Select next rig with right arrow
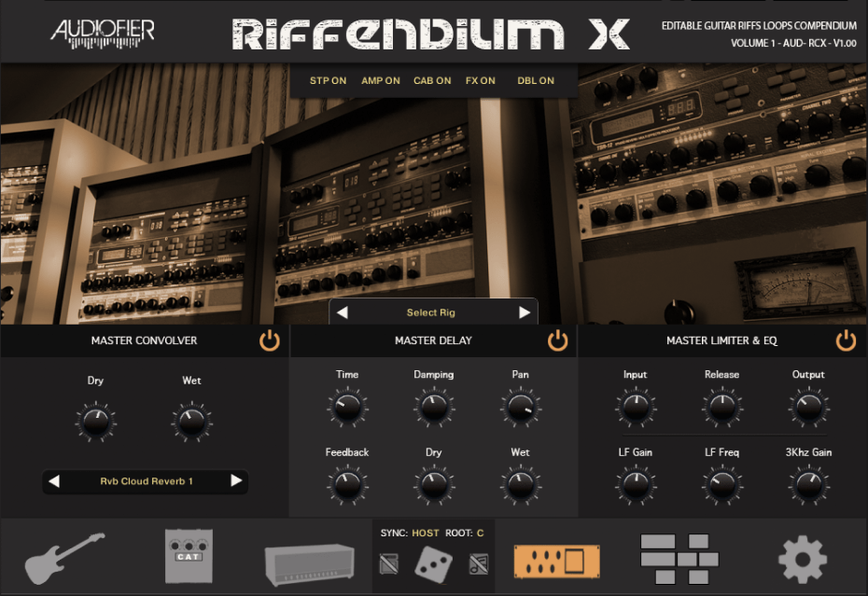 pos(525,312)
